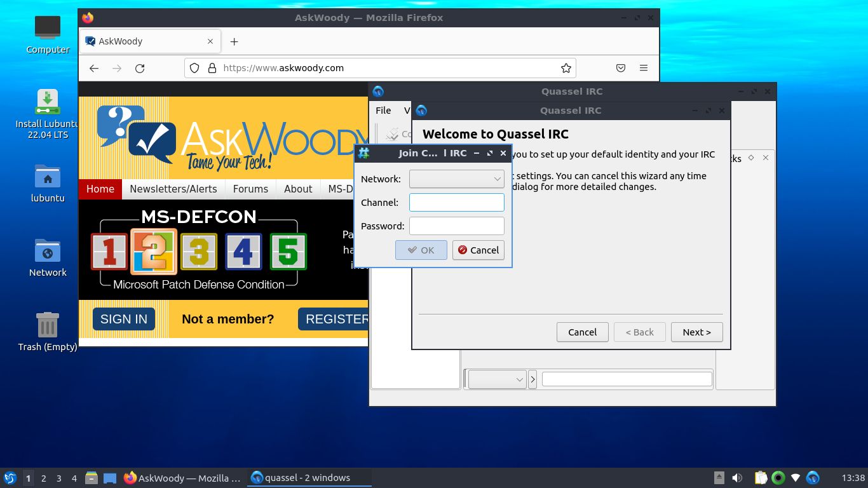Viewport: 868px width, 488px height.
Task: Switch to virtual desktop 3
Action: [58, 478]
